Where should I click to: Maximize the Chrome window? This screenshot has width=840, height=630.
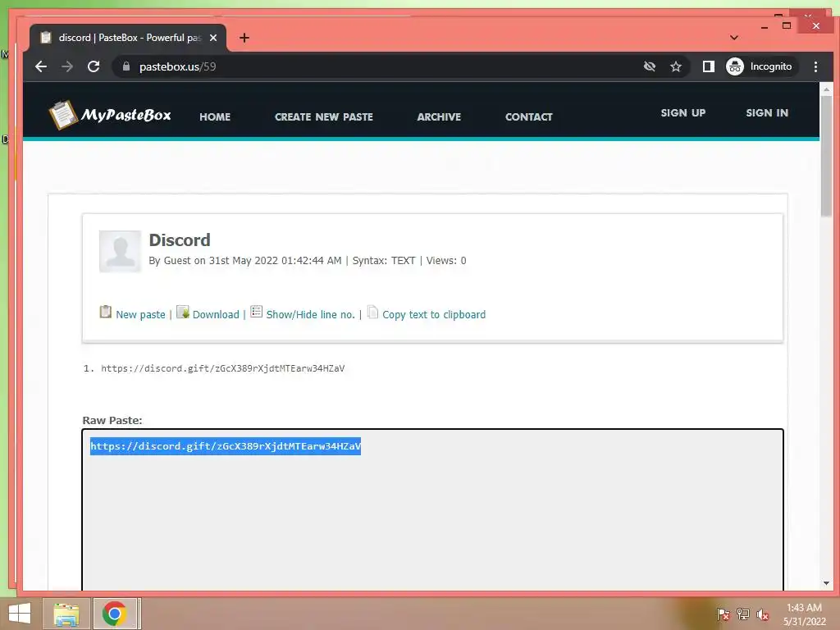click(x=787, y=25)
